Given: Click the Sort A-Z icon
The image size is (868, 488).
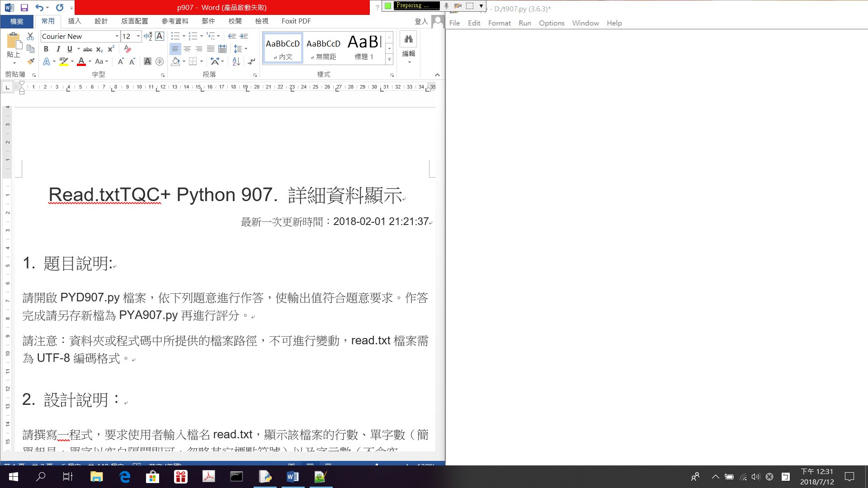Looking at the screenshot, I should (x=236, y=61).
